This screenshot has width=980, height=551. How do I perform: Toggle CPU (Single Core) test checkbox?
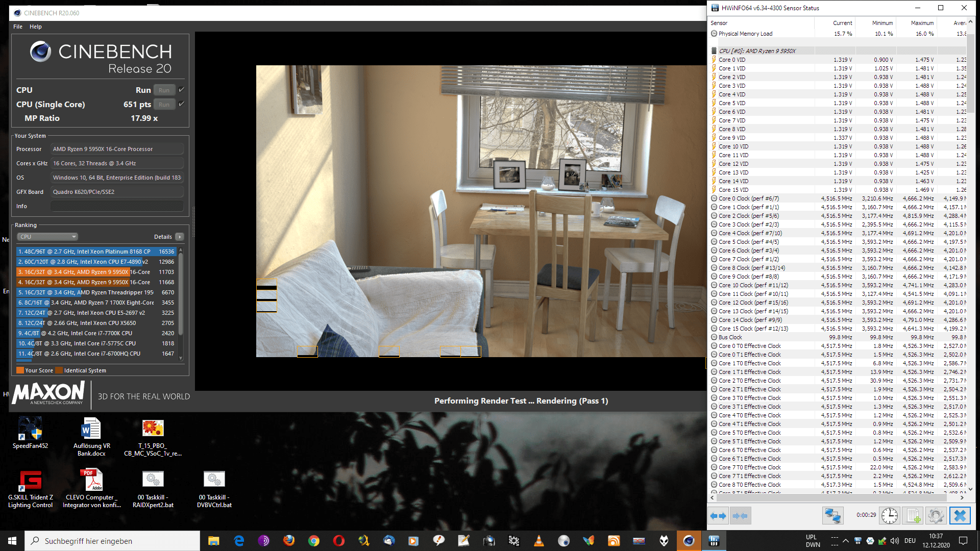[x=181, y=104]
